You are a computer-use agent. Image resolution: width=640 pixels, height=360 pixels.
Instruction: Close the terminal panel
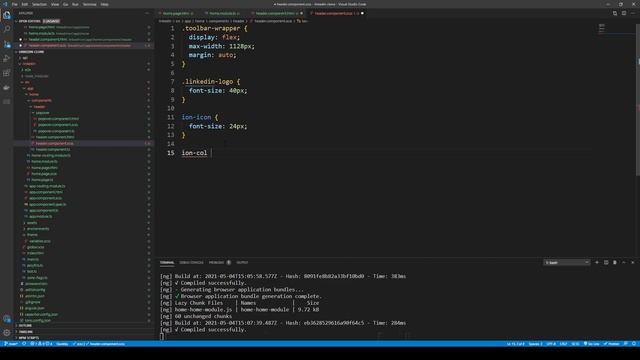coord(633,262)
